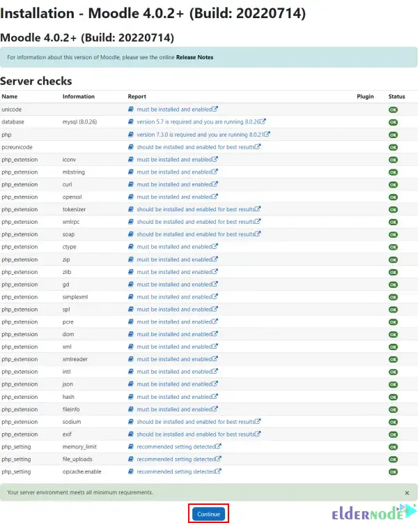The height and width of the screenshot is (523, 420).
Task: Open report link for openssl extension
Action: point(174,197)
